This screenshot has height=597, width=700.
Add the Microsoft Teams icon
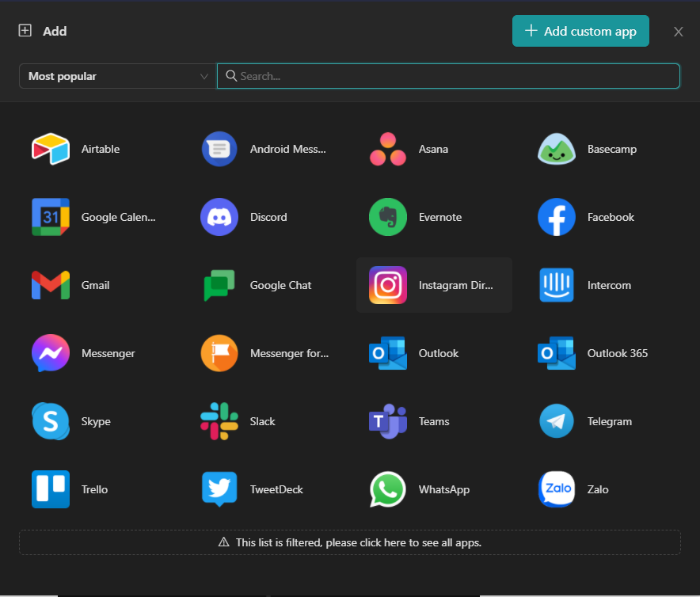(387, 421)
